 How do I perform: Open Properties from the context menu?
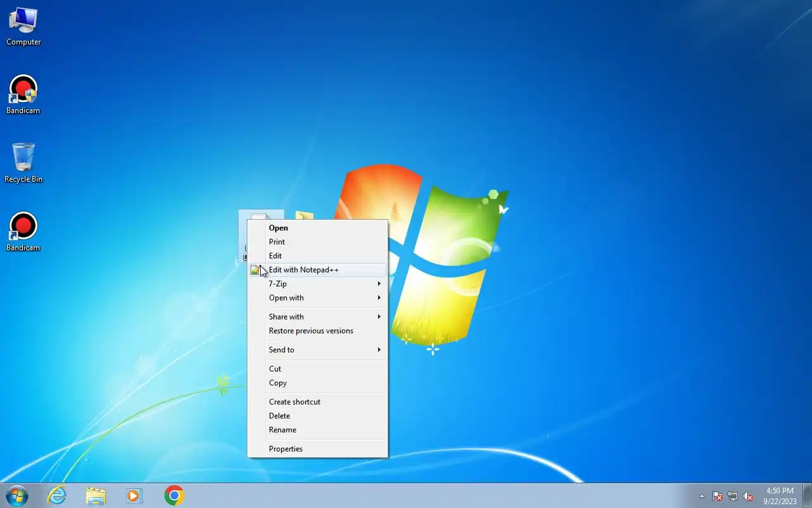click(317, 449)
